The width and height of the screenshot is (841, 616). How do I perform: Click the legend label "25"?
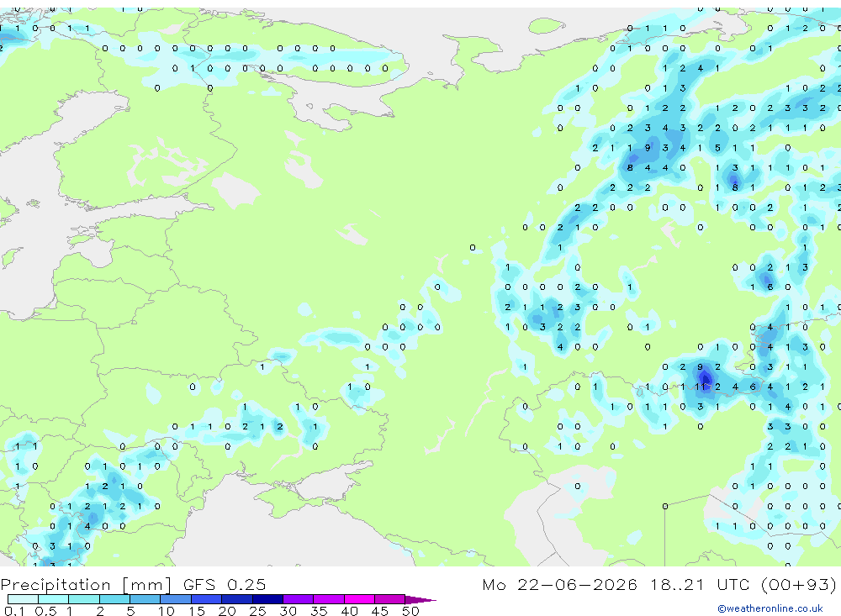[x=257, y=611]
